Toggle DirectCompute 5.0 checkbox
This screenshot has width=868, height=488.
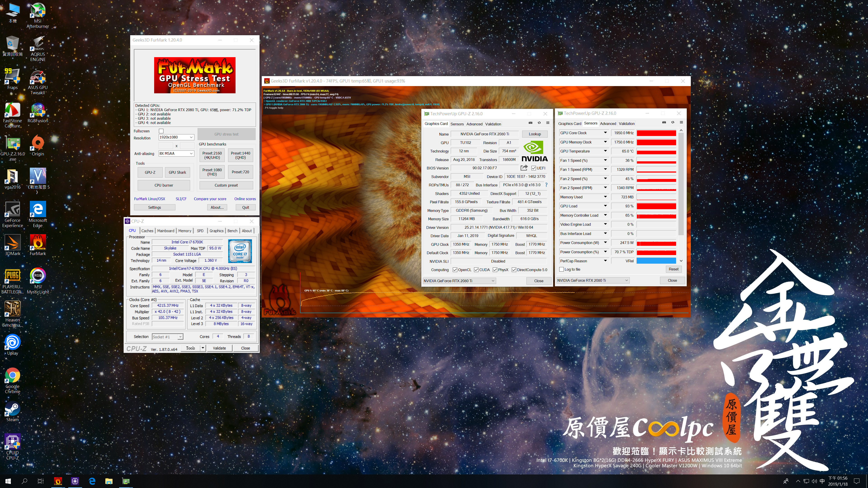[514, 270]
